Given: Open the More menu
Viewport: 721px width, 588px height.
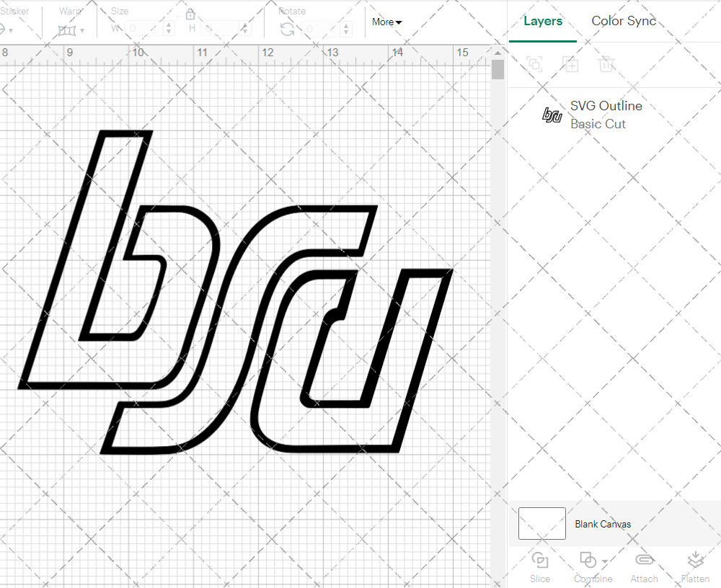Looking at the screenshot, I should (386, 22).
